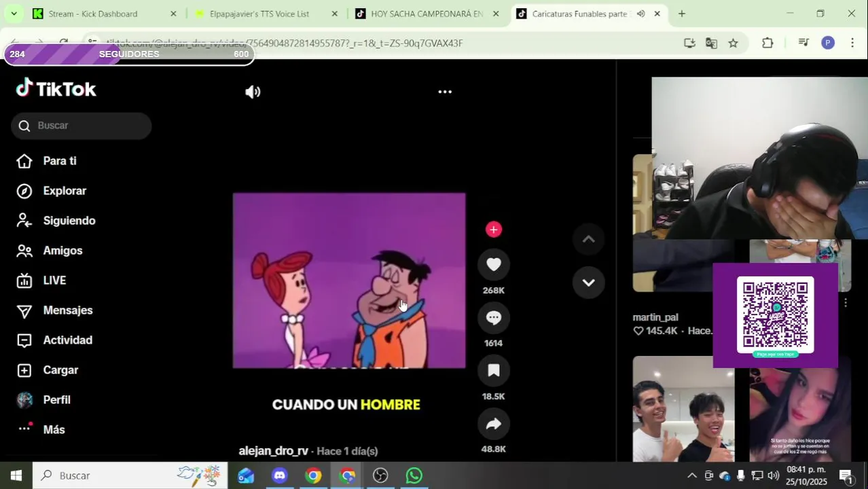Open the Google Translate icon in address bar
Screen dimensions: 868x489
point(711,43)
